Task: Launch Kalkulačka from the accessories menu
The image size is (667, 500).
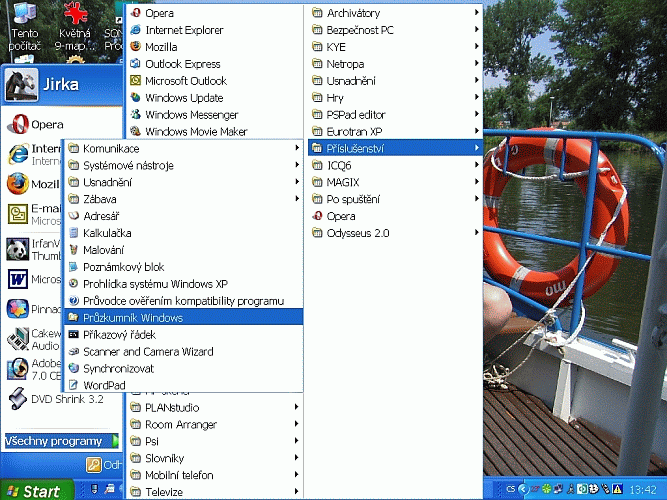Action: point(183,233)
